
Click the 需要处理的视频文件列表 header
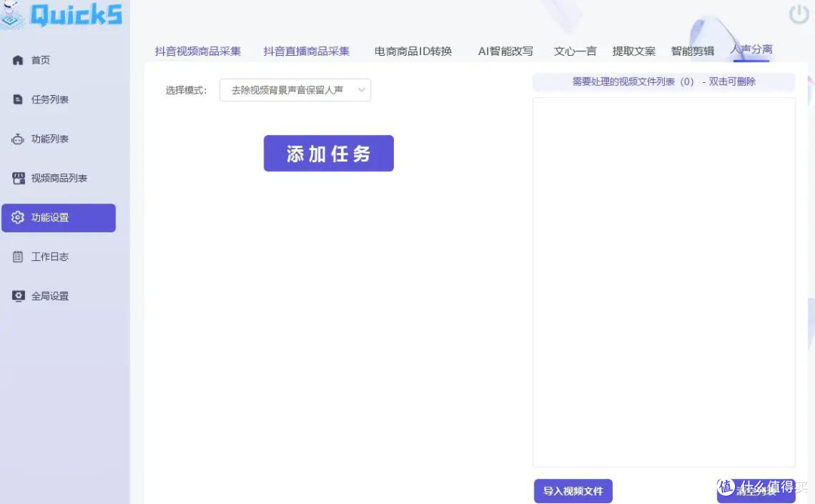click(x=664, y=81)
